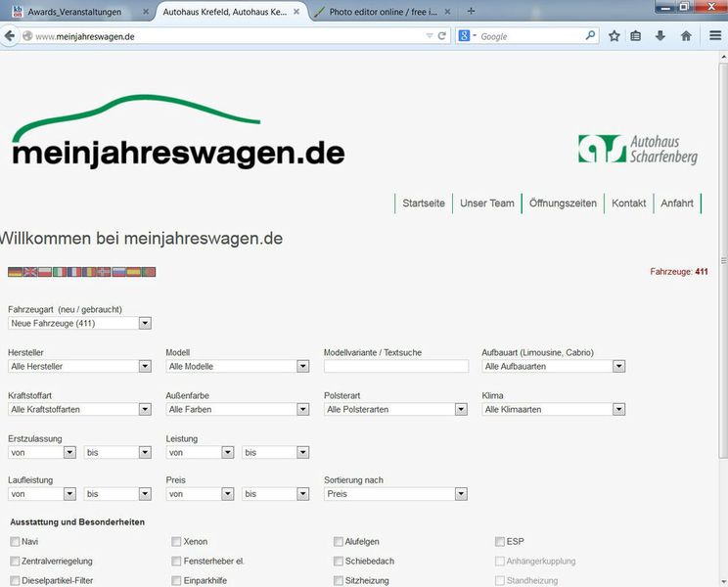Click the Modellvariante / Textsuche field
The height and width of the screenshot is (587, 728).
click(396, 366)
